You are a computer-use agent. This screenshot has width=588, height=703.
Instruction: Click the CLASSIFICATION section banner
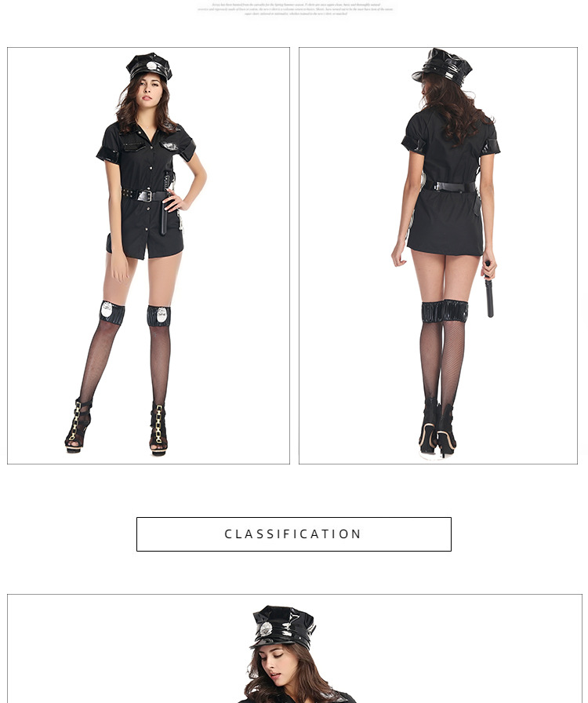293,534
